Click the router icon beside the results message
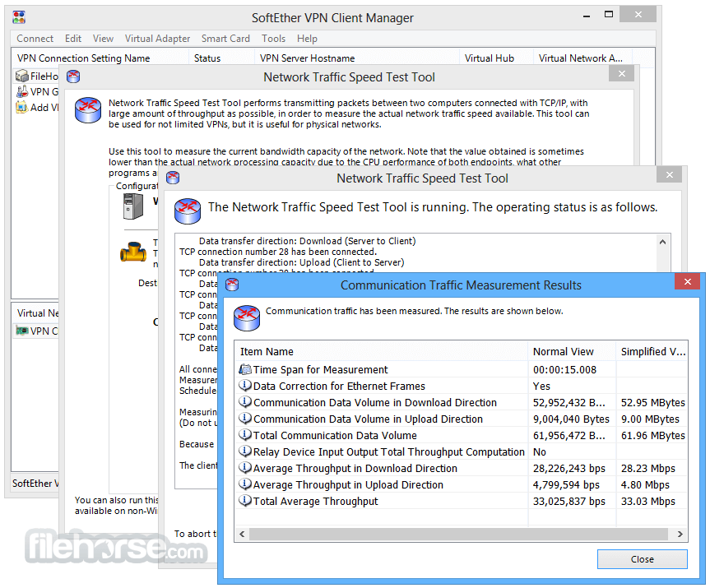The height and width of the screenshot is (588, 710). coord(247,317)
